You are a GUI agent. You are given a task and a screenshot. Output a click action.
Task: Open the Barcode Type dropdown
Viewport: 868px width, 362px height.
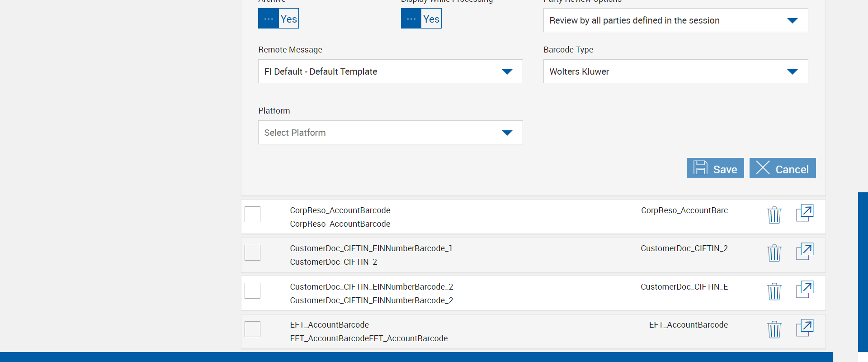[675, 71]
